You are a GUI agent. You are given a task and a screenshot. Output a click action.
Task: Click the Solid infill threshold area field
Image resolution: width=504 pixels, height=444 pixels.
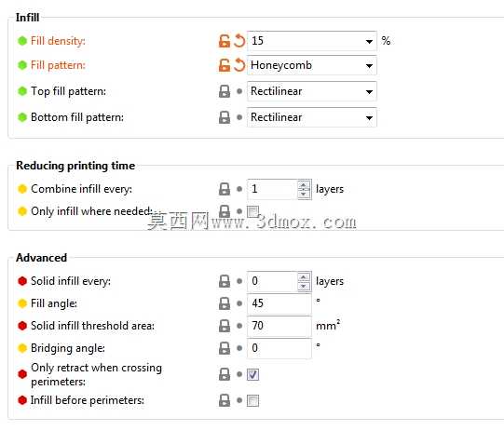click(279, 326)
